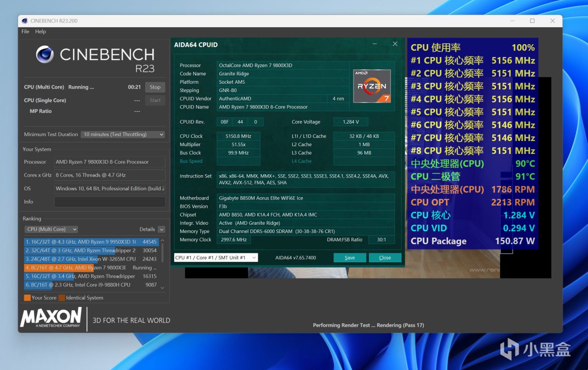588x370 pixels.
Task: Stop the CPU Multi Core test
Action: (x=155, y=87)
